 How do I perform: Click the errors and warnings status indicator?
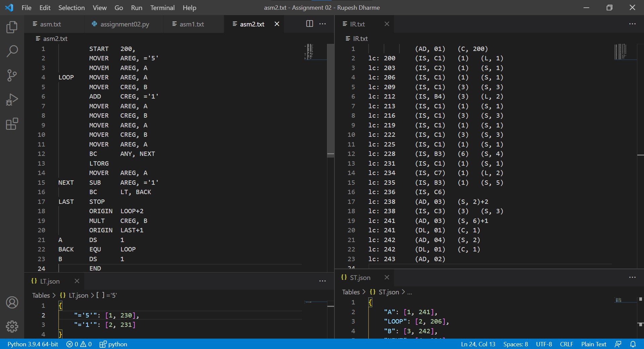79,344
